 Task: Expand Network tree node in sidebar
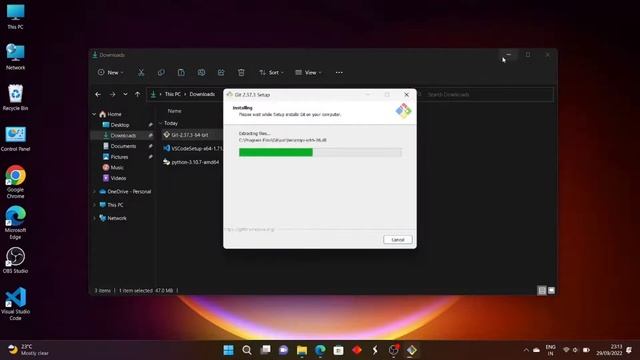click(94, 218)
